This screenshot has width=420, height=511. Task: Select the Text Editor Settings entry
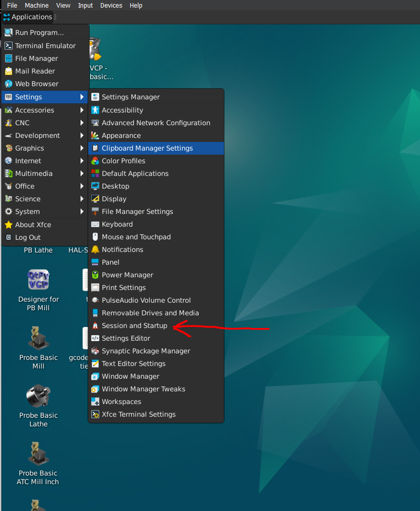point(156,363)
